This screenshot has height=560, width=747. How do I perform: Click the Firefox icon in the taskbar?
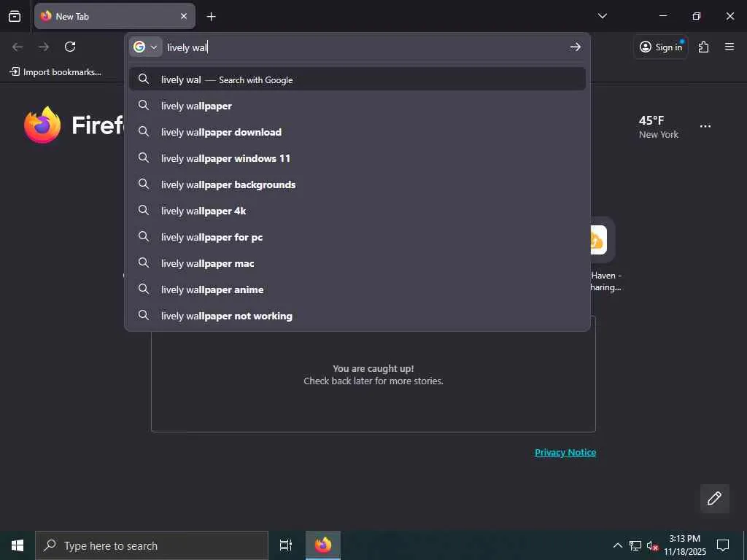(x=323, y=545)
